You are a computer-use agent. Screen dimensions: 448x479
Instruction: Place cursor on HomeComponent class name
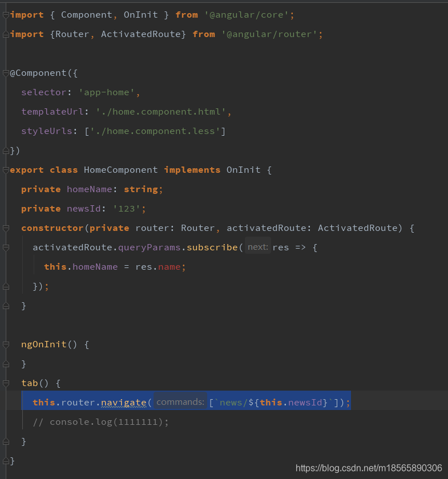tap(121, 170)
